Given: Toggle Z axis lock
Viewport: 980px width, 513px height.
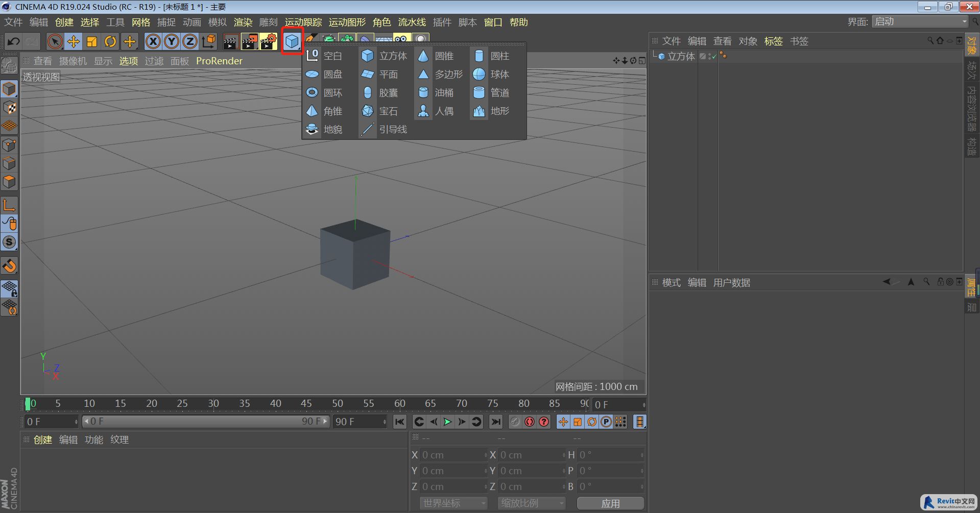Looking at the screenshot, I should pyautogui.click(x=190, y=41).
